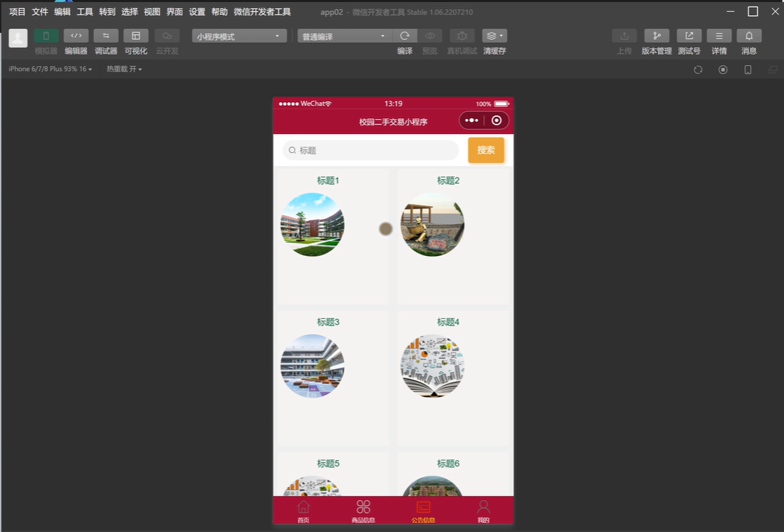Image resolution: width=784 pixels, height=532 pixels.
Task: Open the 工具 menu
Action: click(x=85, y=12)
